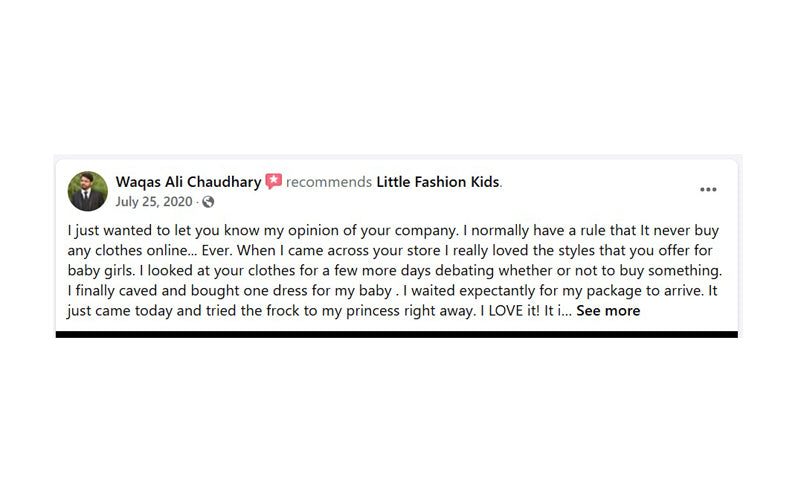Click the ellipsis before See more
This screenshot has height=500, width=800.
pyautogui.click(x=565, y=312)
